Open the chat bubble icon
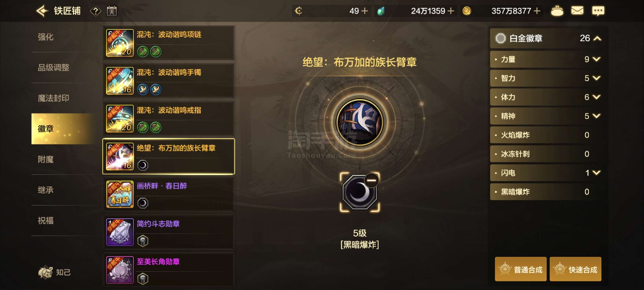The image size is (644, 290). [598, 11]
